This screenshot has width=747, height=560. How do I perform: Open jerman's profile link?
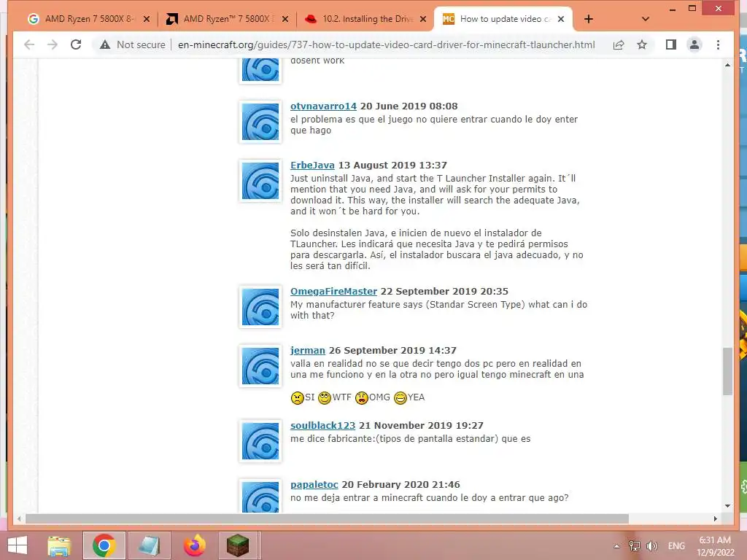click(x=308, y=351)
